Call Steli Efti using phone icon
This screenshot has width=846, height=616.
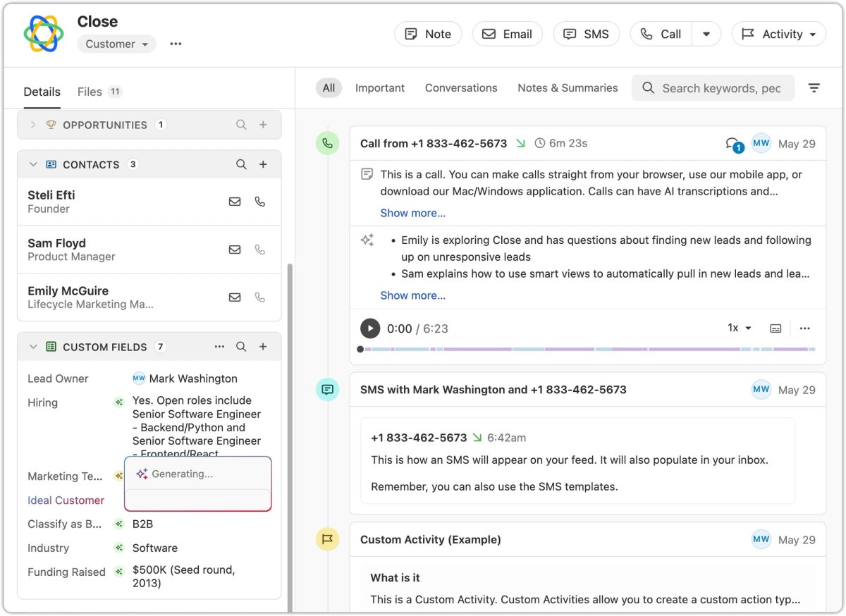tap(260, 202)
